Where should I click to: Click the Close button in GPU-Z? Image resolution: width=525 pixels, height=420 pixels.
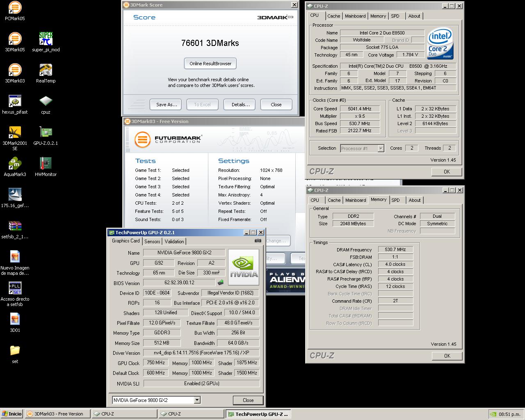(248, 400)
